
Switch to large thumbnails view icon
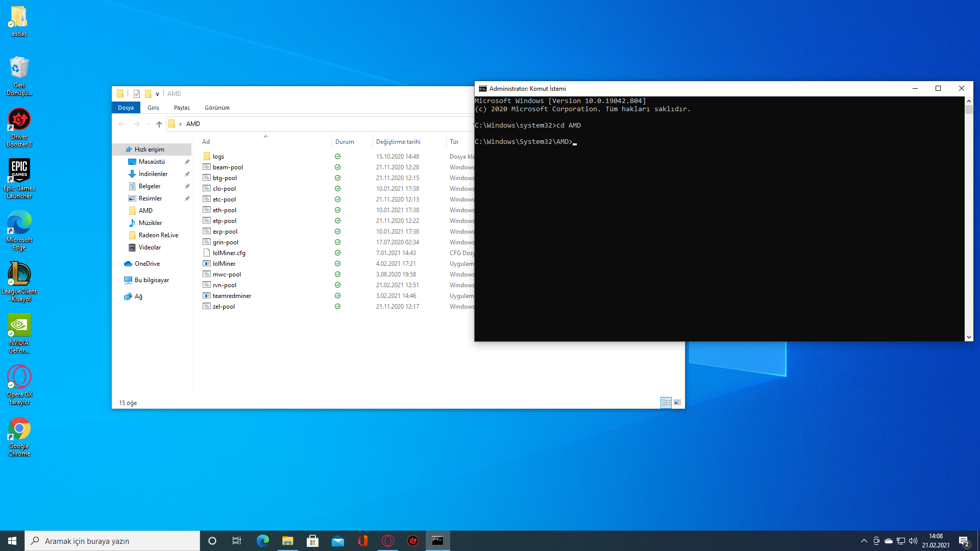coord(677,403)
